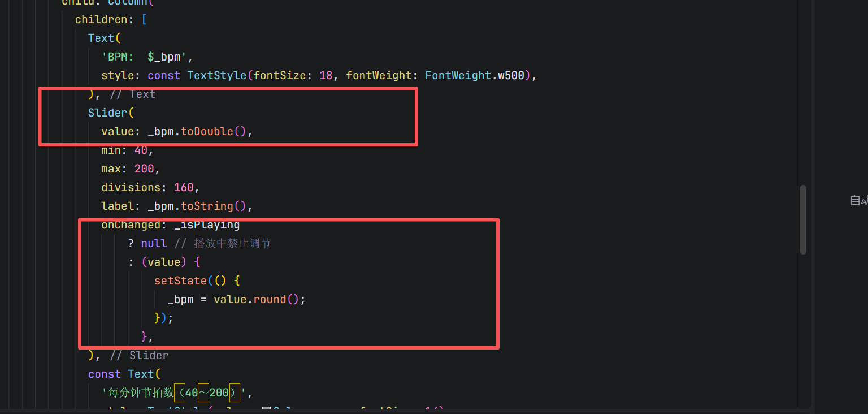Click the 'min: 40,' line
868x414 pixels.
tap(128, 150)
